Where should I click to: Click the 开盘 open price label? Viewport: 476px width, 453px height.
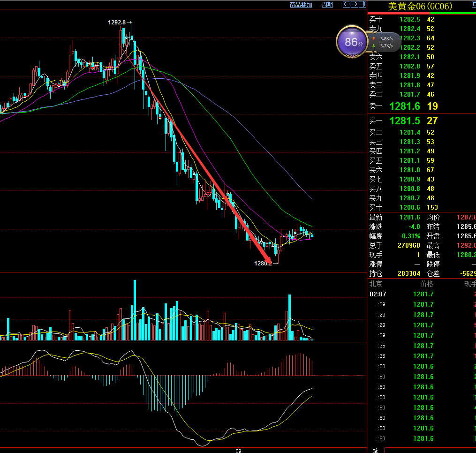(x=433, y=236)
